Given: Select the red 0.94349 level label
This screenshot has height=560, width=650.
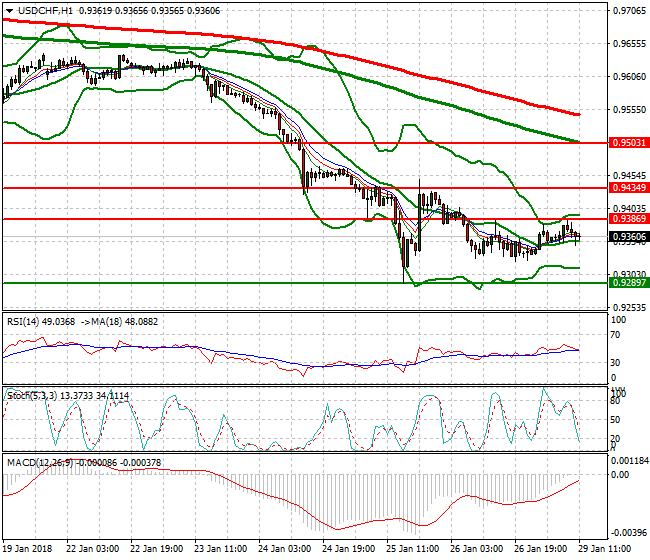Looking at the screenshot, I should click(x=629, y=188).
